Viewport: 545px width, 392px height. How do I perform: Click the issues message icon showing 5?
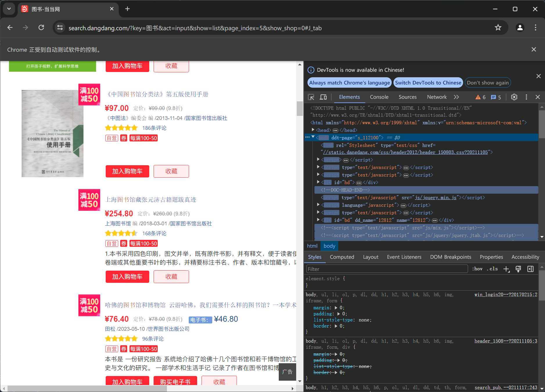496,97
